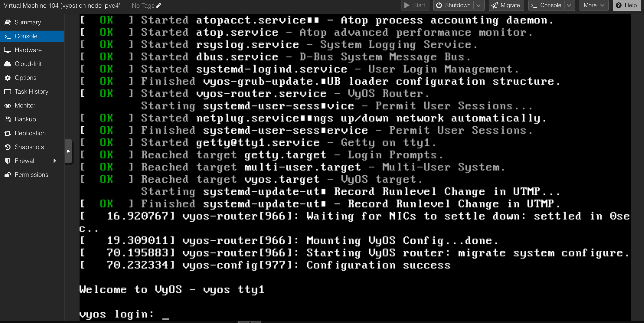This screenshot has width=644, height=323.
Task: Click the Snapshots history icon
Action: (8, 147)
